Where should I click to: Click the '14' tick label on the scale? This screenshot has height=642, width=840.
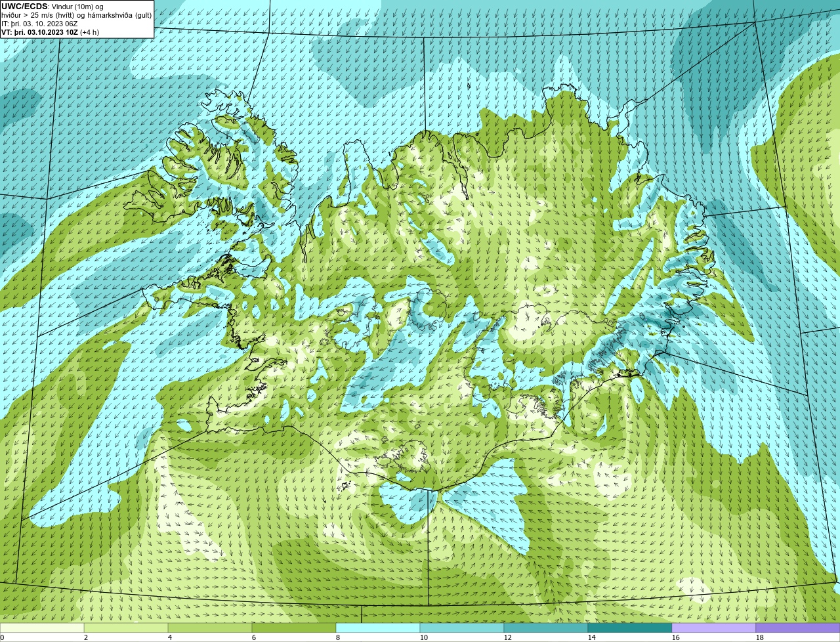tap(592, 637)
